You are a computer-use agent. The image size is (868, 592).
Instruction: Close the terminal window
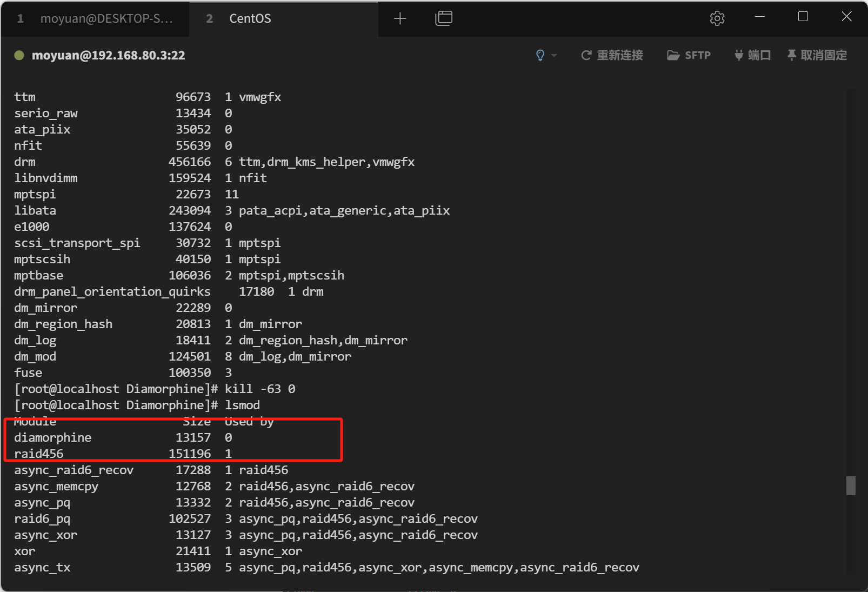(846, 17)
